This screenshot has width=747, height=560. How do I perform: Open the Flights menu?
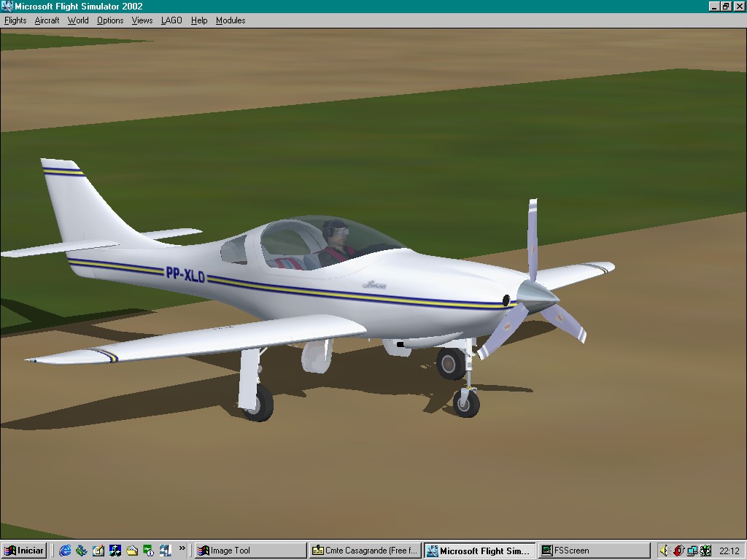point(15,20)
